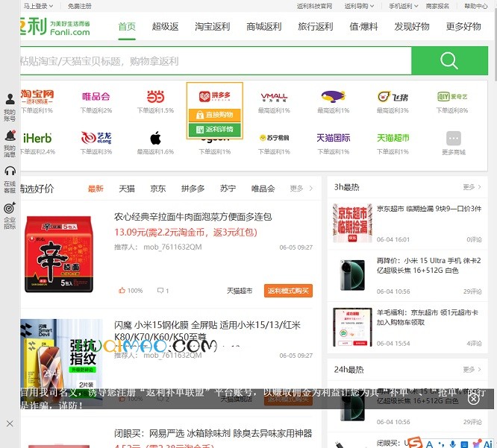
Task: Expand 更多 in 24h最热 panel
Action: coord(472,370)
